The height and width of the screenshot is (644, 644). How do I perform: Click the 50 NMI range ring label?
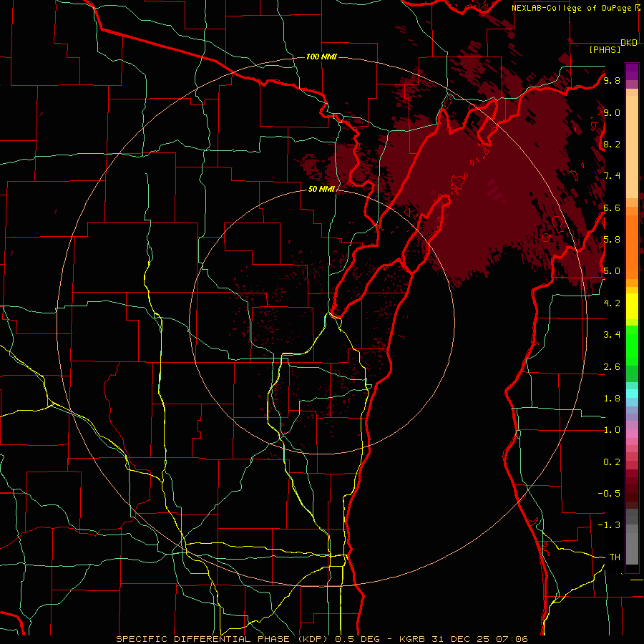click(321, 190)
